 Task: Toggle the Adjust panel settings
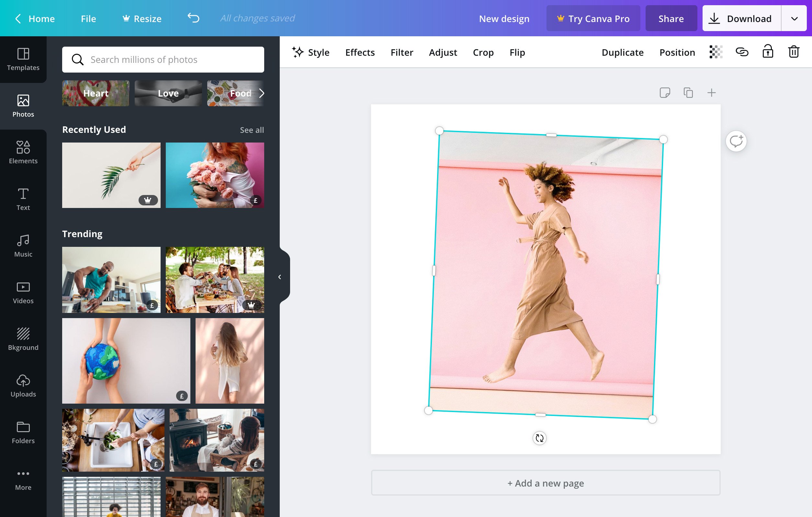443,52
